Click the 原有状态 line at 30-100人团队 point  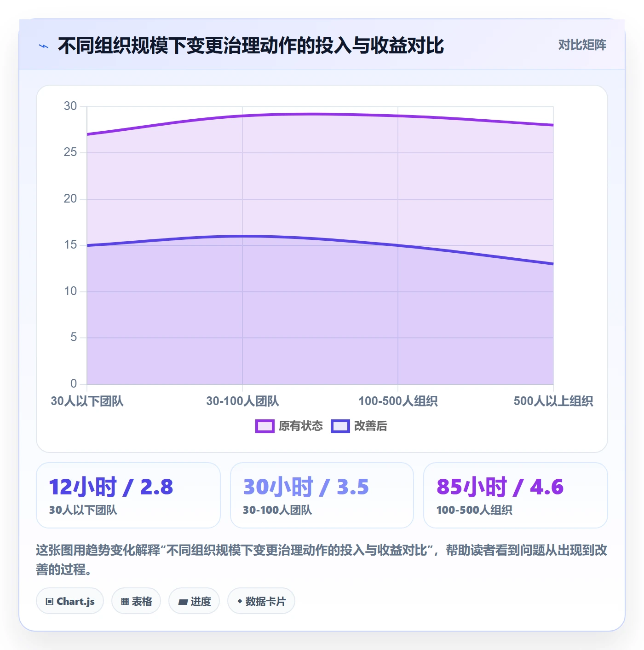coord(242,116)
